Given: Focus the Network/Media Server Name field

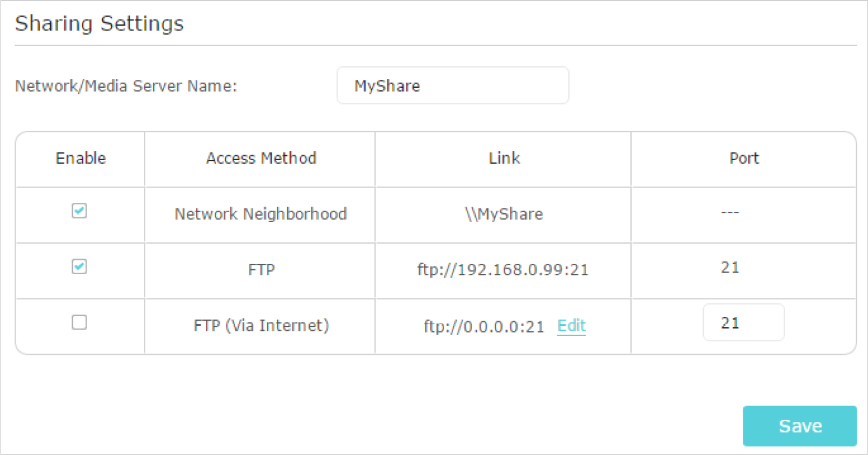Looking at the screenshot, I should tap(453, 85).
